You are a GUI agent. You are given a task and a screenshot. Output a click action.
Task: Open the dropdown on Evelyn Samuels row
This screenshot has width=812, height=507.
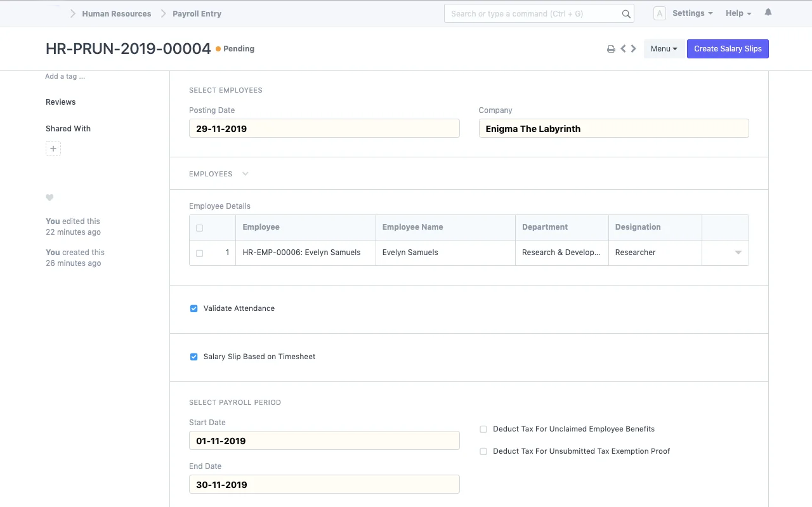tap(738, 253)
